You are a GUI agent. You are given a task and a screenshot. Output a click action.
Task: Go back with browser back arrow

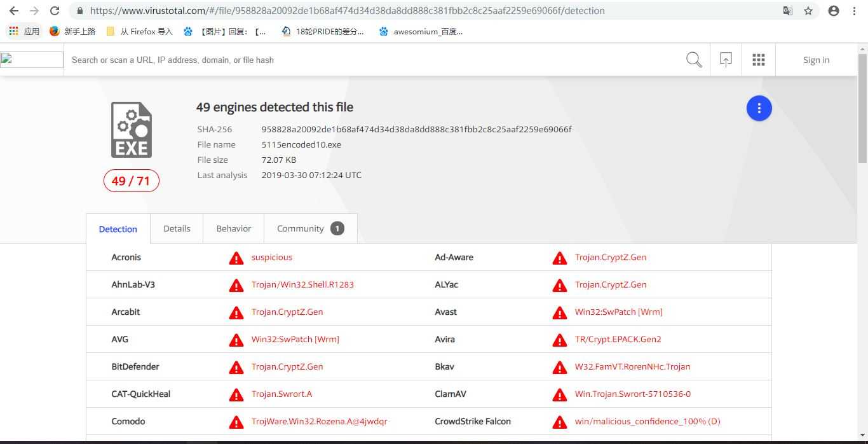tap(14, 11)
